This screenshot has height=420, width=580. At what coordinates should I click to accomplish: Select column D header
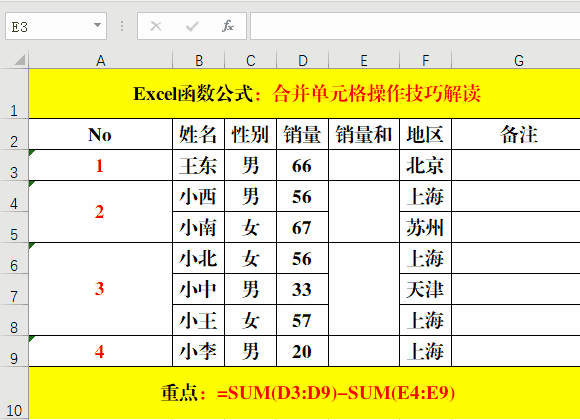302,60
